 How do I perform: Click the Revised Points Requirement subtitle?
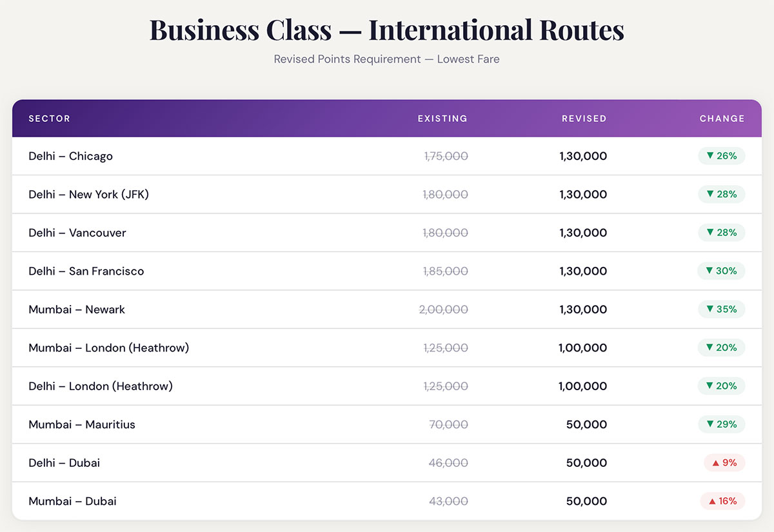(386, 59)
